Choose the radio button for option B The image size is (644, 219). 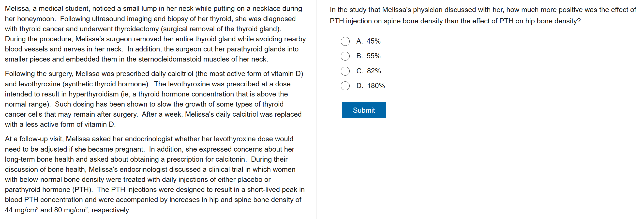(x=345, y=56)
